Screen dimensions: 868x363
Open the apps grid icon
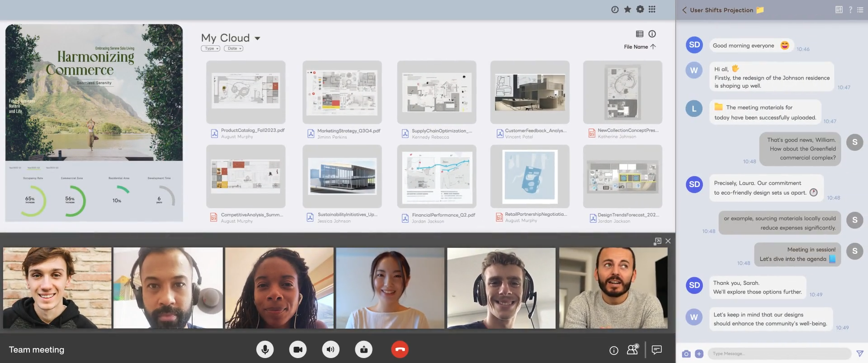coord(652,9)
